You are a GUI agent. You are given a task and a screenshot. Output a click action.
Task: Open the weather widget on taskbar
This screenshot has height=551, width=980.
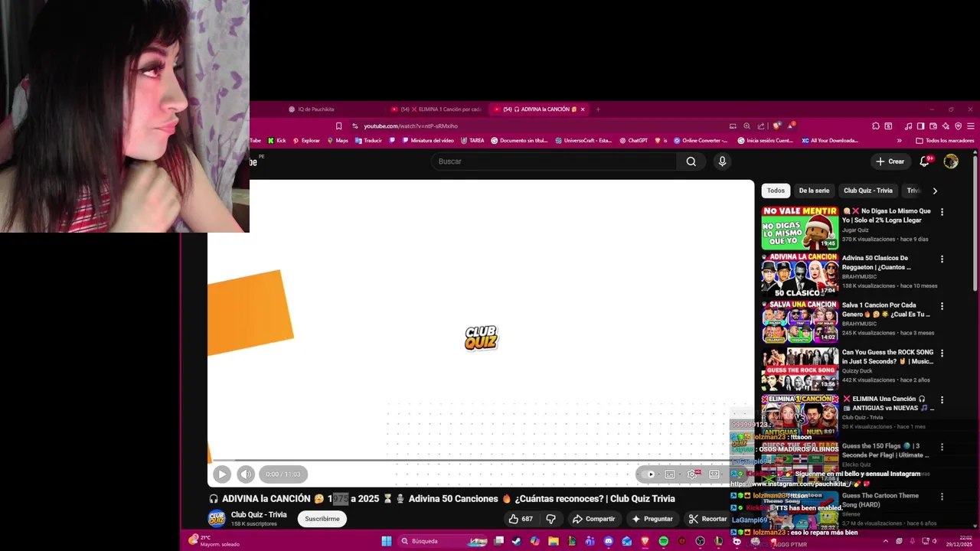pos(214,541)
